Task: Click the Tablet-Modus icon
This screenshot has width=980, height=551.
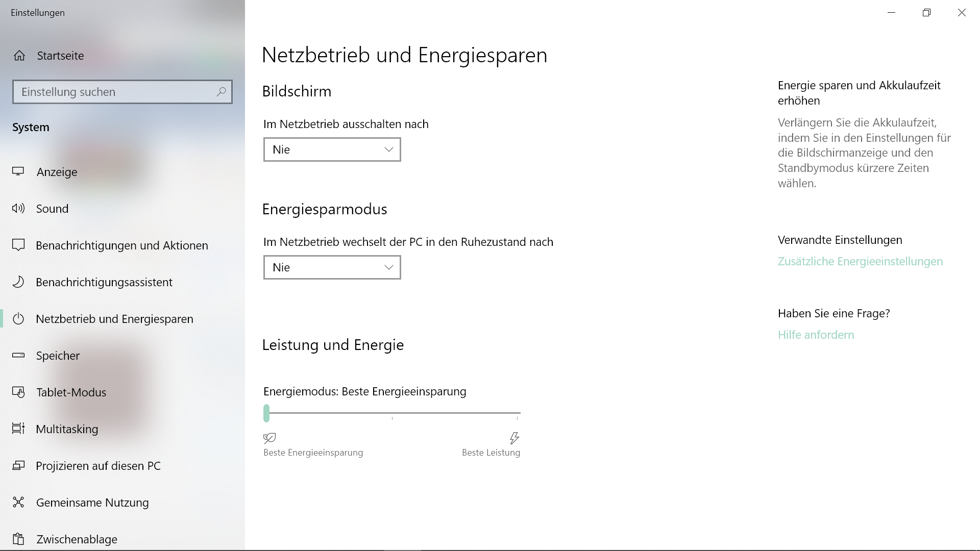Action: 18,392
